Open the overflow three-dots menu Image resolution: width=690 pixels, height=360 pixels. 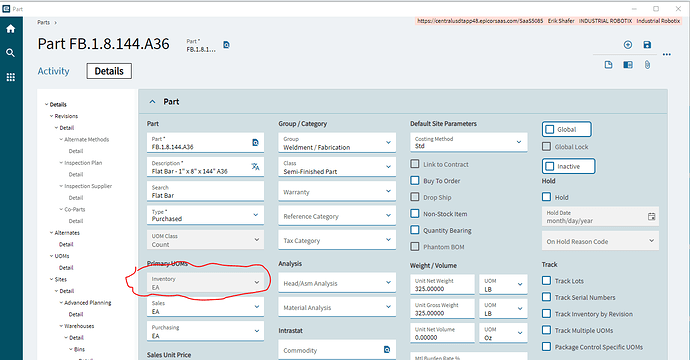click(x=667, y=55)
